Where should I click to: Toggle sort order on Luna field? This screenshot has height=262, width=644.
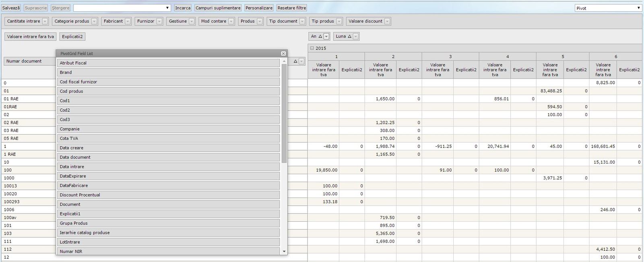(349, 37)
